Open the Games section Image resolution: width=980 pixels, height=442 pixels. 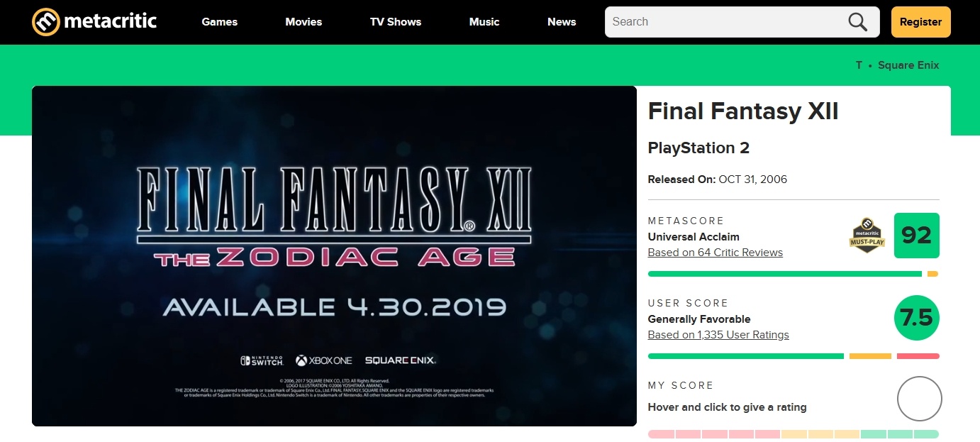219,21
